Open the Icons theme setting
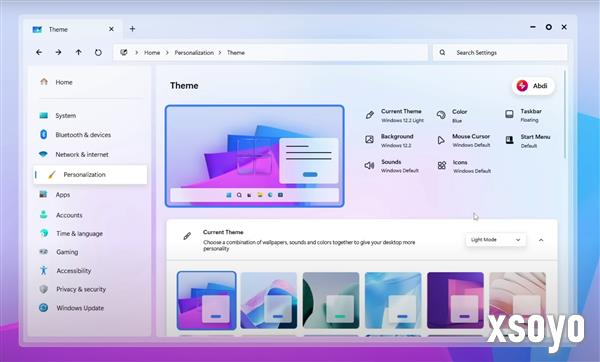600x362 pixels. 464,166
